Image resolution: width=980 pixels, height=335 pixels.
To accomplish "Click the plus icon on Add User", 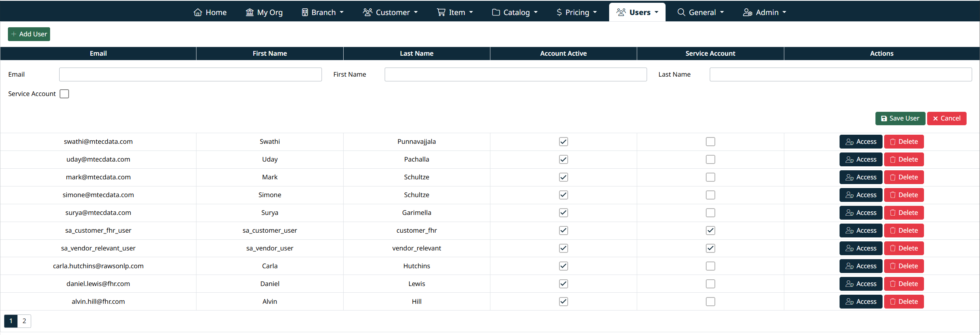I will (14, 34).
